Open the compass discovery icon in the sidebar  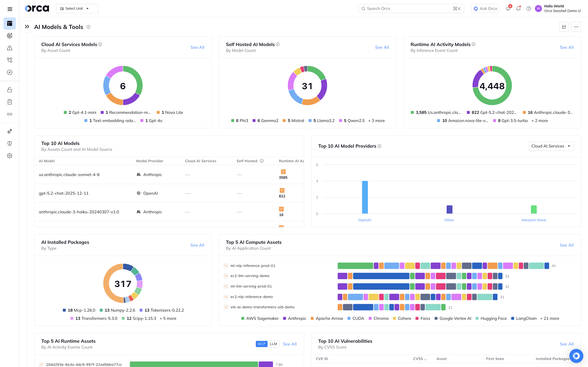click(10, 72)
